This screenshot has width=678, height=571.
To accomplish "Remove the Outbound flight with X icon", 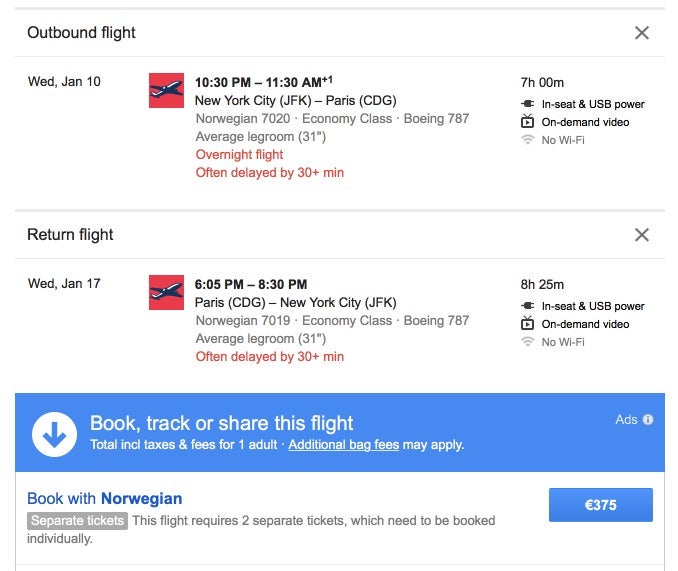I will [642, 33].
